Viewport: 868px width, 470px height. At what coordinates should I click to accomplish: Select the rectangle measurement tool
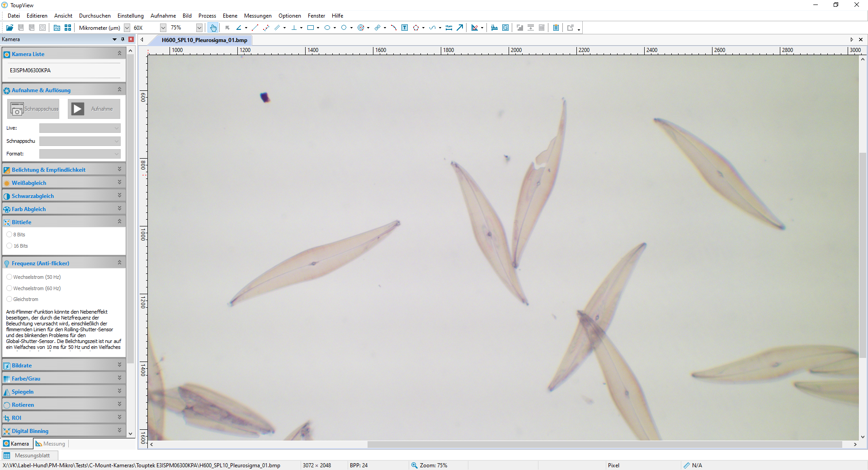[x=311, y=28]
